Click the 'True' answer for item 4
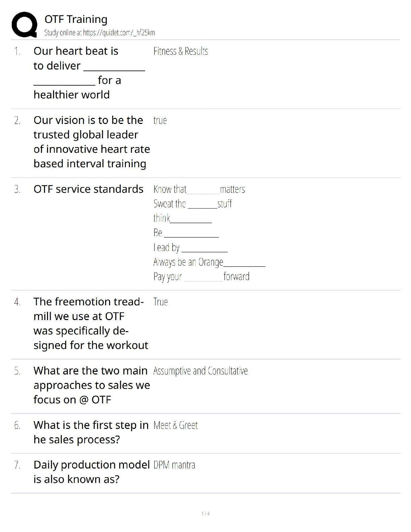This screenshot has width=411, height=532. click(161, 302)
